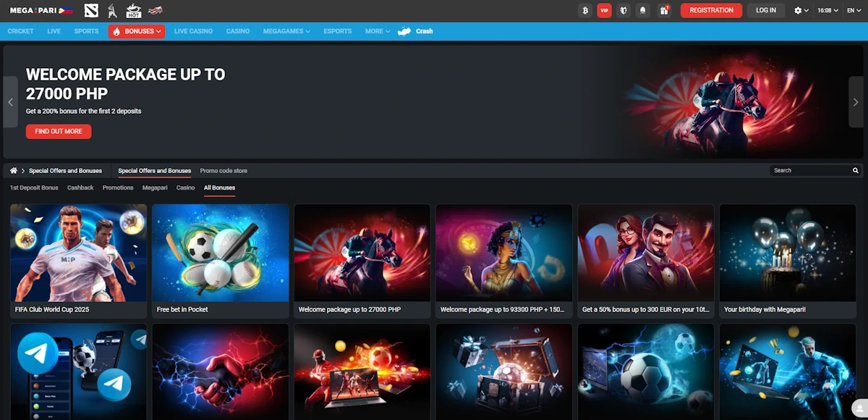Go to CRICKET section
Image resolution: width=868 pixels, height=420 pixels.
coord(21,31)
